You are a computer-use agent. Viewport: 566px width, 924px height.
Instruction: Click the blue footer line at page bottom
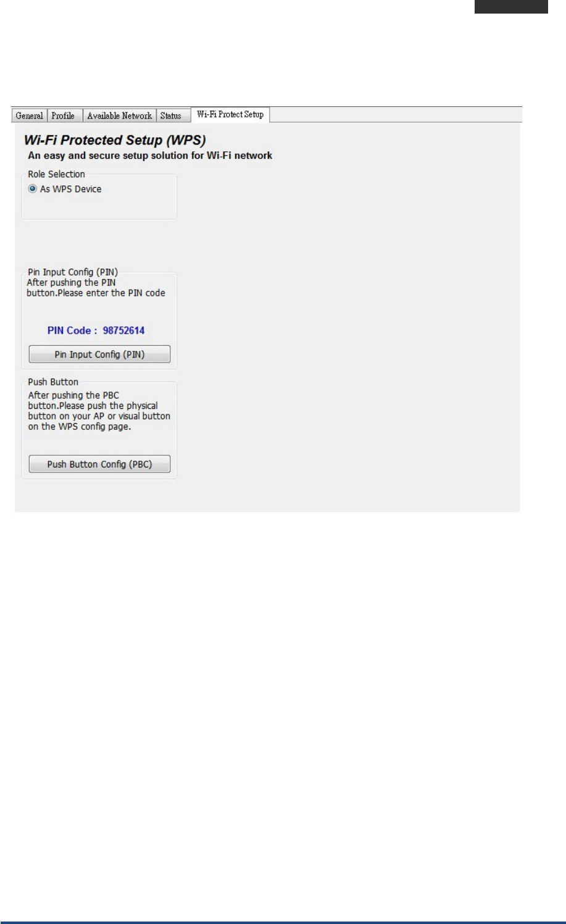click(x=283, y=922)
